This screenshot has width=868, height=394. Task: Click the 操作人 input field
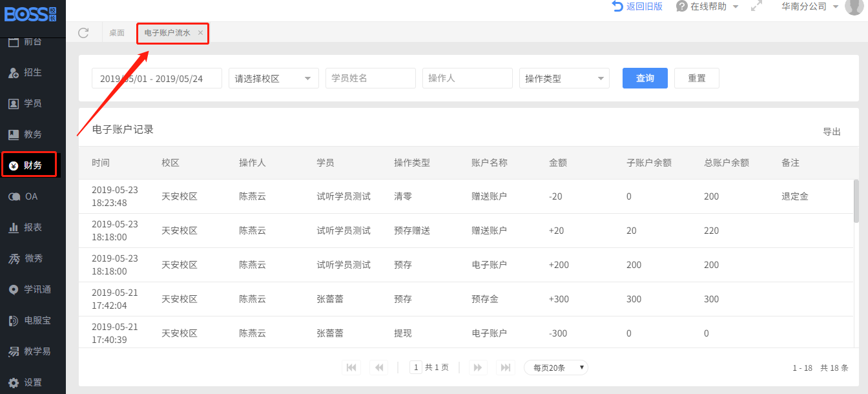pyautogui.click(x=468, y=78)
